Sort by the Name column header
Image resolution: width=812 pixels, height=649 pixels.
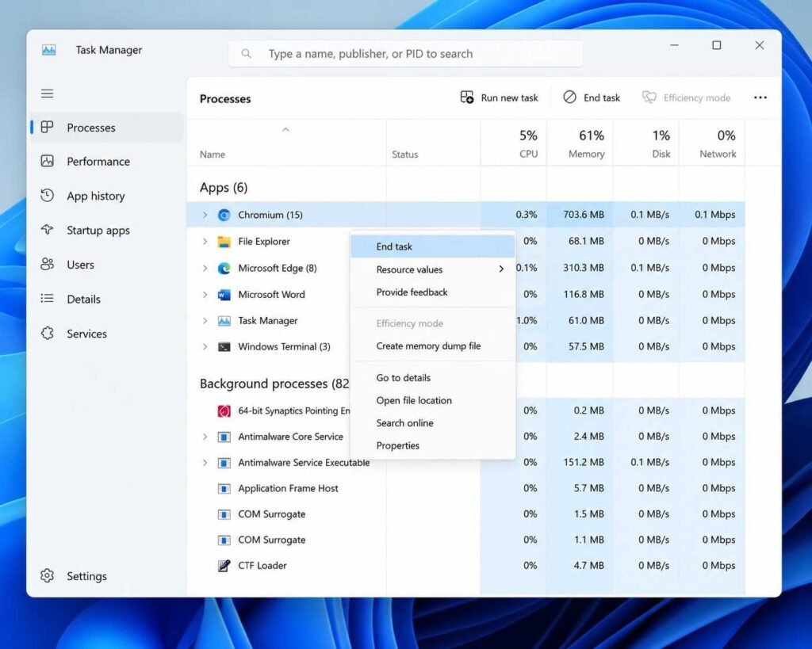point(285,143)
